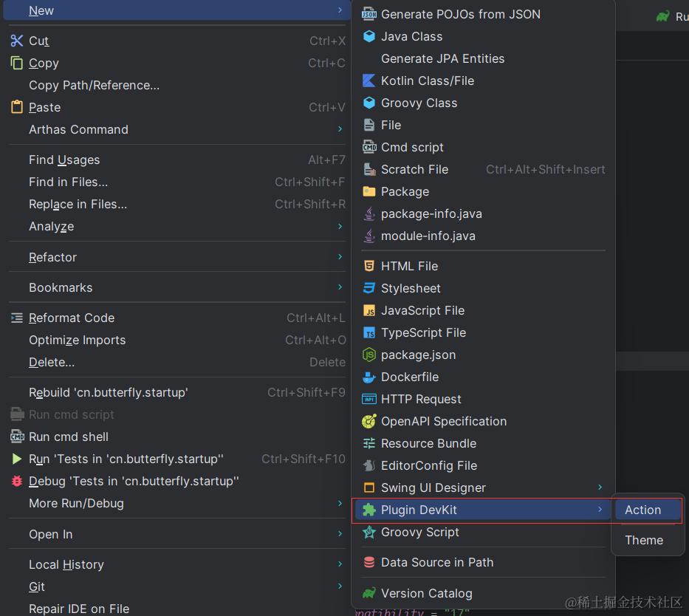Viewport: 689px width, 616px height.
Task: Select Resource Bundle entry
Action: click(x=484, y=443)
